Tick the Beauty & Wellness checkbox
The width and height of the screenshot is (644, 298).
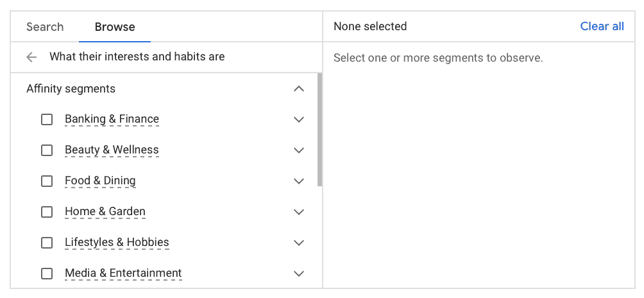47,150
